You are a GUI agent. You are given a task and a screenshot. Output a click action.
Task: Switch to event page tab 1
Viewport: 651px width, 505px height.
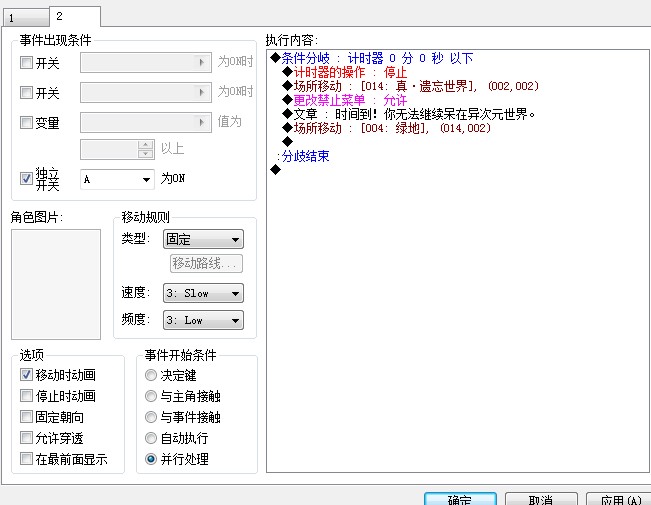tap(26, 18)
